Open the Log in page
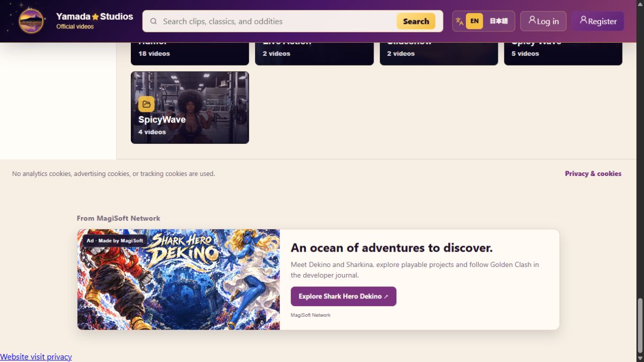Viewport: 644px width, 362px height. pos(543,21)
